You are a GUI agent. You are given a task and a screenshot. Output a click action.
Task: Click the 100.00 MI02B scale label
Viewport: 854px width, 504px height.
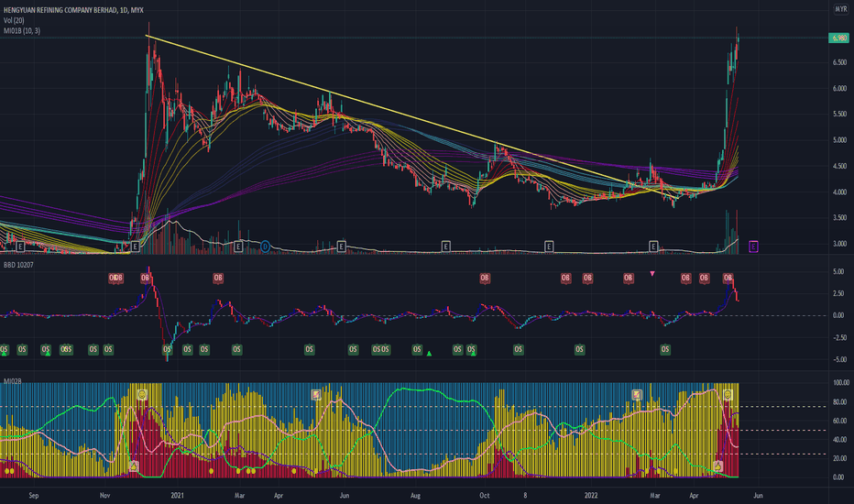click(x=841, y=383)
